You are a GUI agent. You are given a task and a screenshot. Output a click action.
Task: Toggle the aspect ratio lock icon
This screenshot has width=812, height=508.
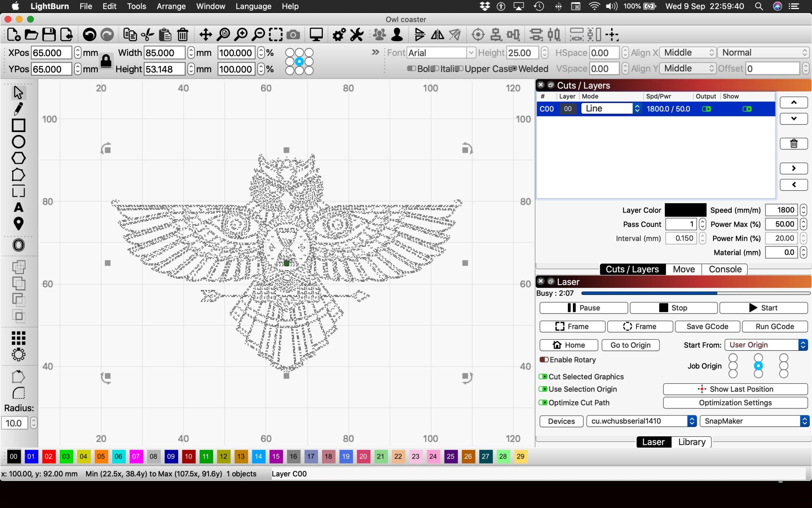[x=106, y=61]
